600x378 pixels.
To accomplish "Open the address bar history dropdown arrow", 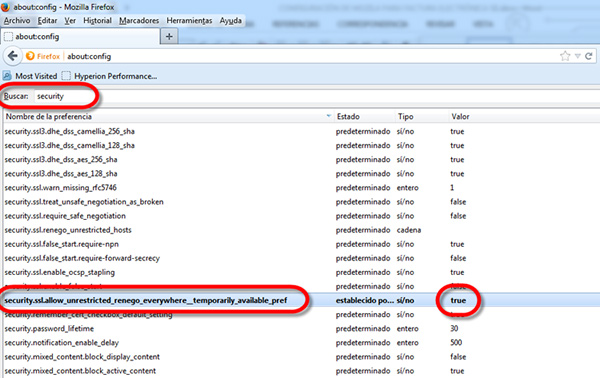I will tap(578, 56).
